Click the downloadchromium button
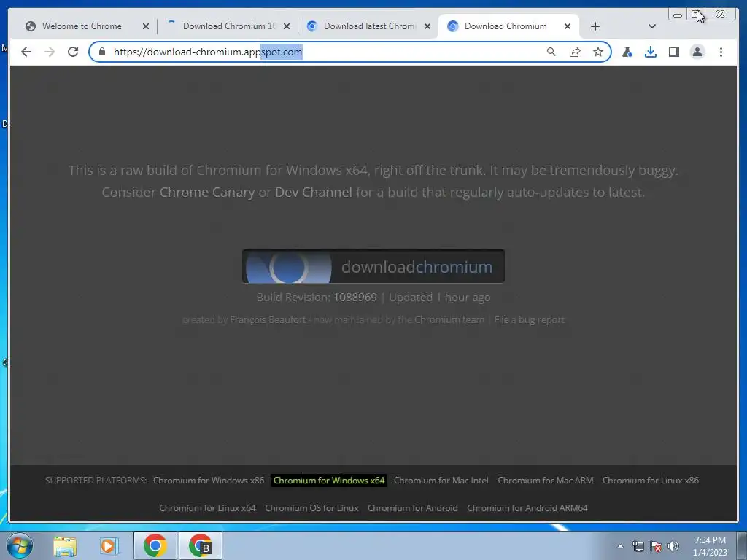747x560 pixels. 373,267
